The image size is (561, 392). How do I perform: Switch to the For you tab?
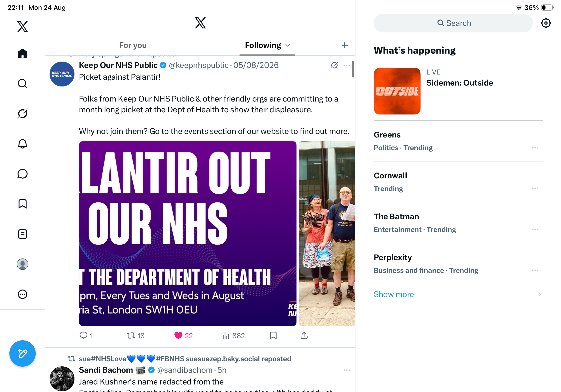pos(133,45)
